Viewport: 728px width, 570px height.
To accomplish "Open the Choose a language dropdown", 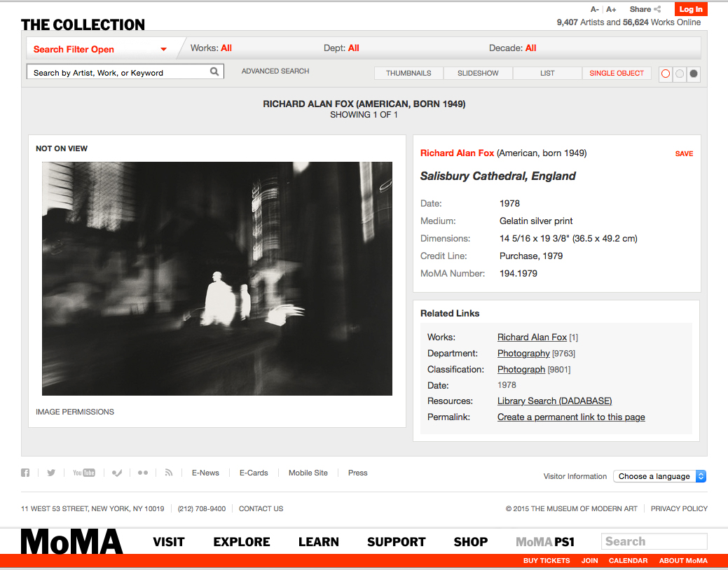I will coord(659,476).
